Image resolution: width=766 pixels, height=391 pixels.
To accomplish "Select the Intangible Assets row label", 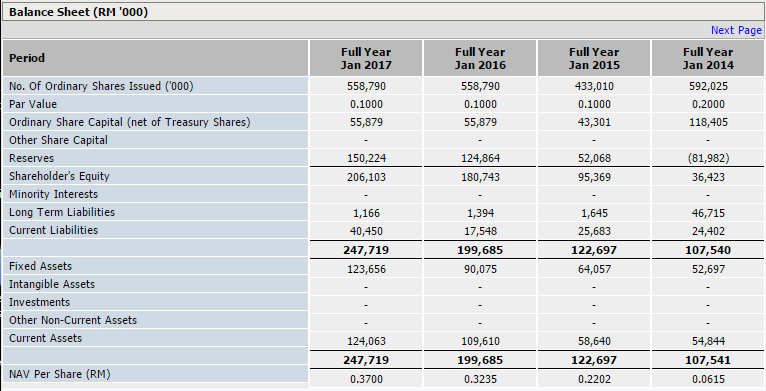I will coord(52,284).
